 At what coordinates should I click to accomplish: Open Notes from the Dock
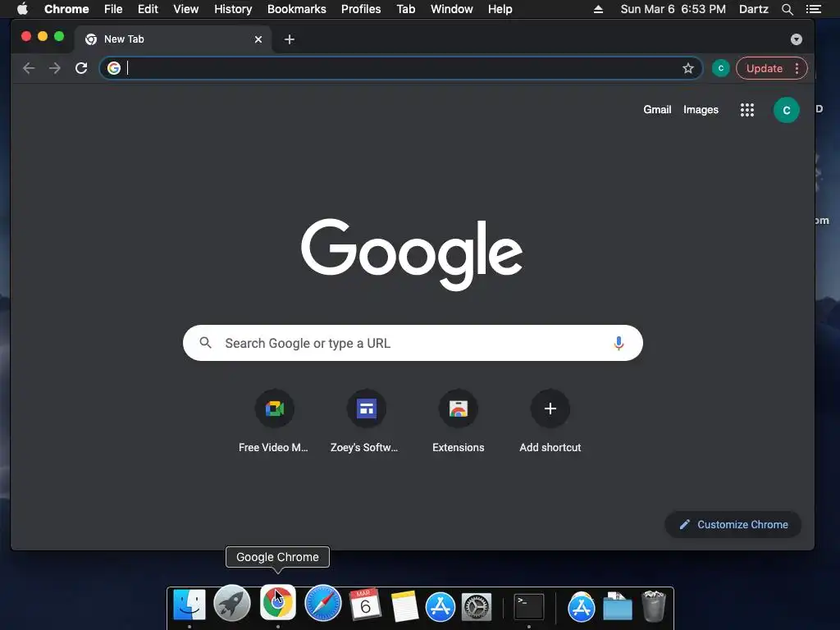point(404,606)
